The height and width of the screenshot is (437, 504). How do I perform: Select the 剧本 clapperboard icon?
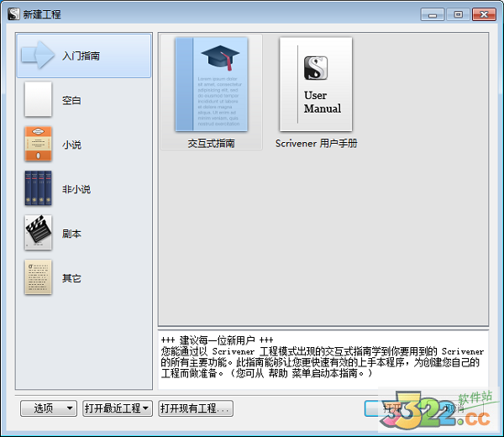(x=38, y=234)
